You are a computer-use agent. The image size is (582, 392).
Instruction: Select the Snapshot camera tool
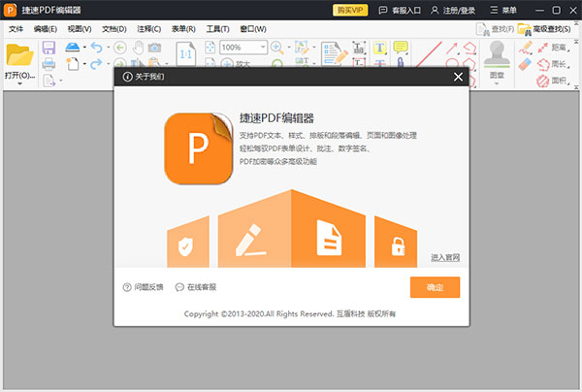[154, 48]
